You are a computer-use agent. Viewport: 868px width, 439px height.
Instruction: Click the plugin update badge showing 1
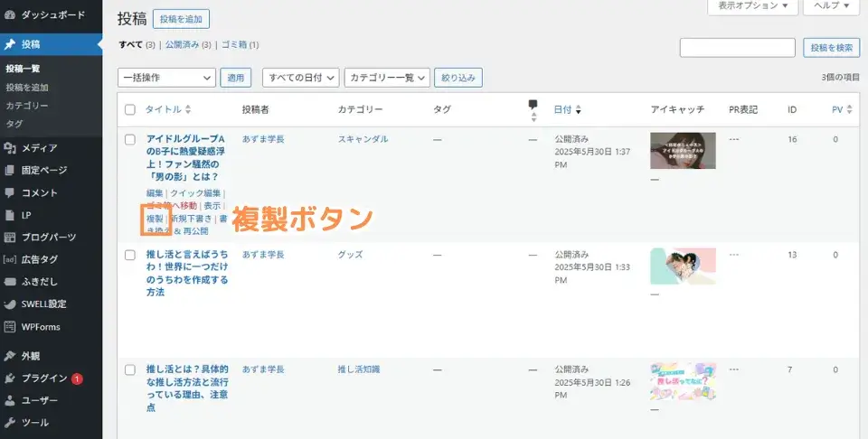tap(77, 378)
